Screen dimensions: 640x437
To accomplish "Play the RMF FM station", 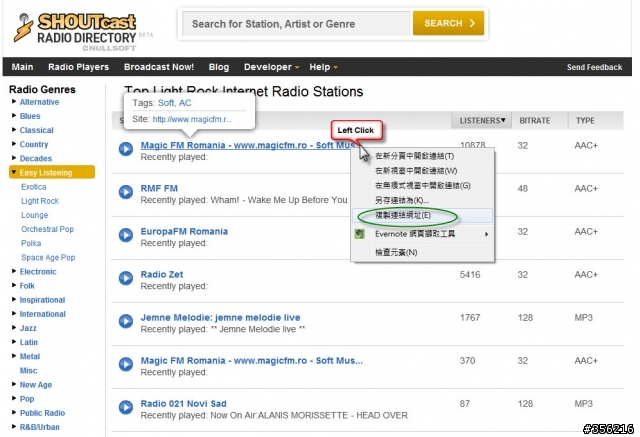I will click(126, 192).
